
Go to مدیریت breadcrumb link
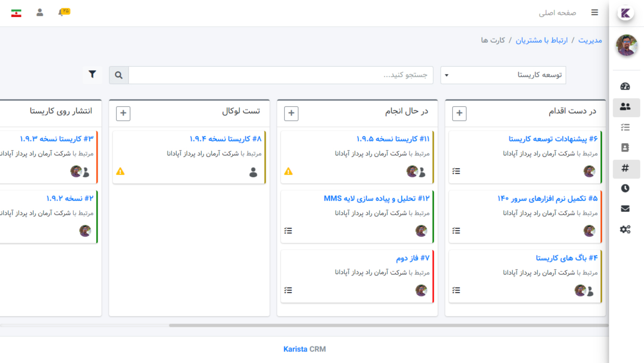point(590,40)
